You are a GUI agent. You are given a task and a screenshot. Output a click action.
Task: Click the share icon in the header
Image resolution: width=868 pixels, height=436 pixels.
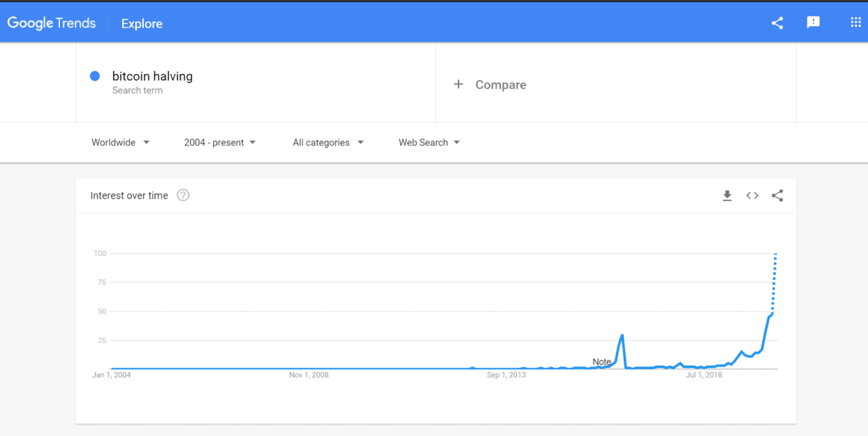(777, 23)
